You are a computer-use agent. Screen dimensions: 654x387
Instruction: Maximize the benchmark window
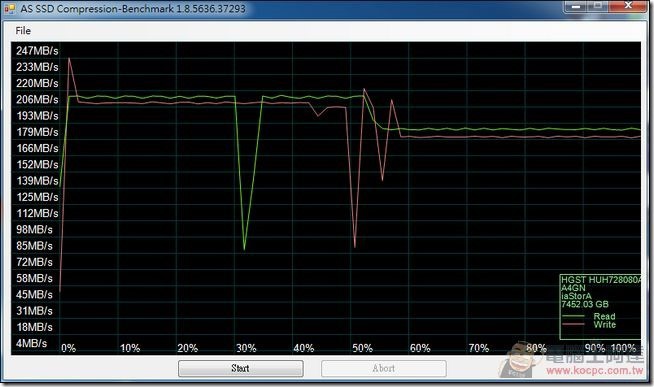598,6
